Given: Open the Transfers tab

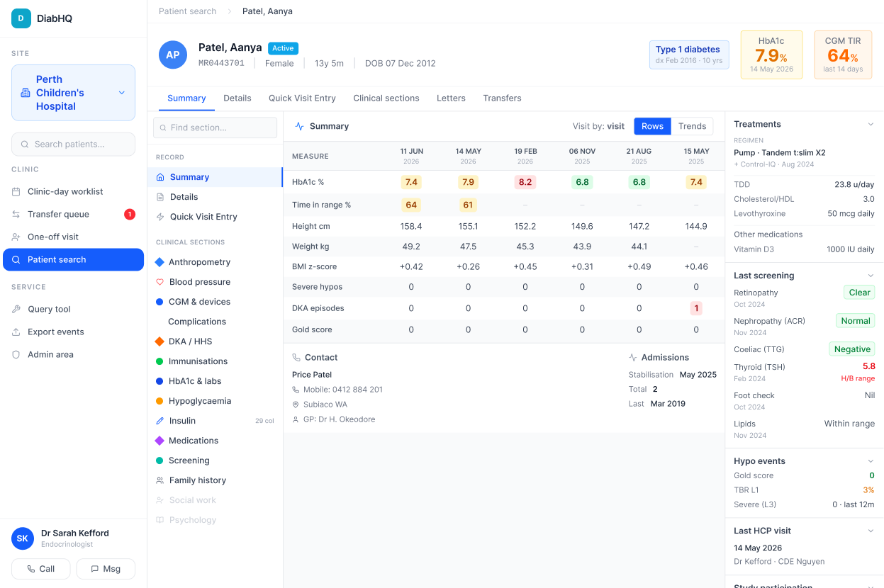Looking at the screenshot, I should pyautogui.click(x=502, y=98).
